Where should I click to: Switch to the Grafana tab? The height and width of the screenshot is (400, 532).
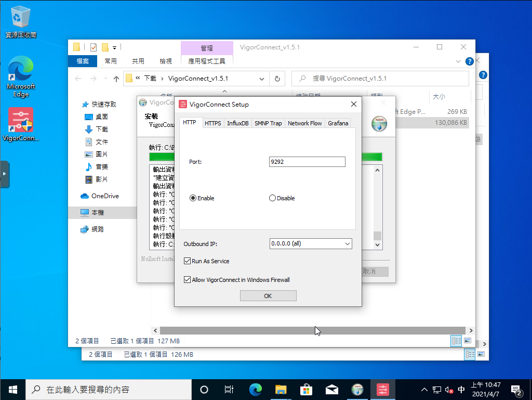point(338,123)
